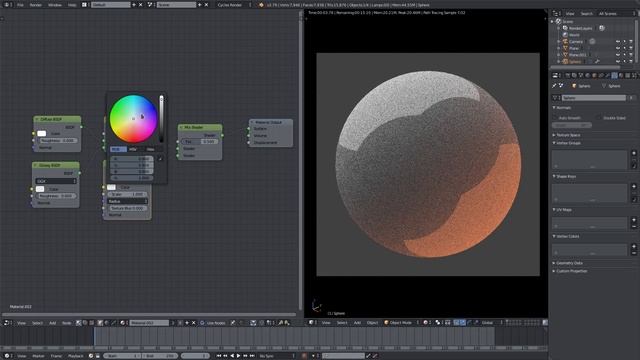
Task: Click Roughness field in Glossy BSDF node
Action: point(56,196)
